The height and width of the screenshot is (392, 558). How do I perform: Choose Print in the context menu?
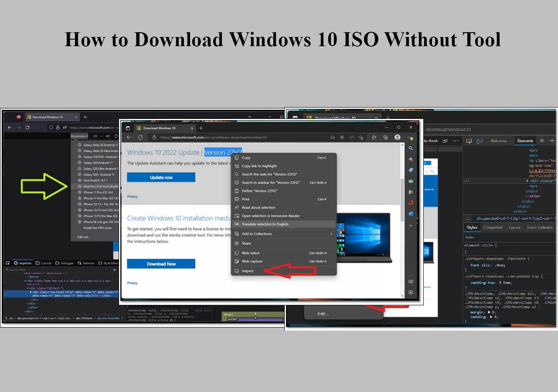pyautogui.click(x=284, y=199)
